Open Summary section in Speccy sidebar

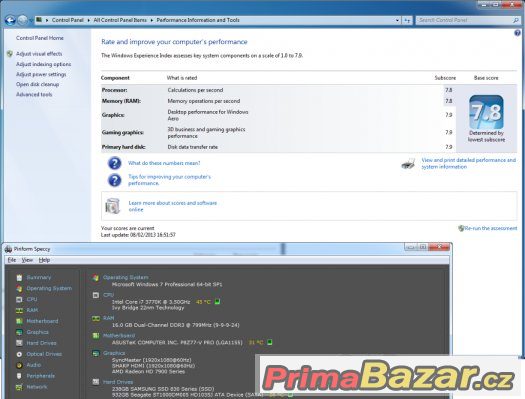[x=39, y=277]
